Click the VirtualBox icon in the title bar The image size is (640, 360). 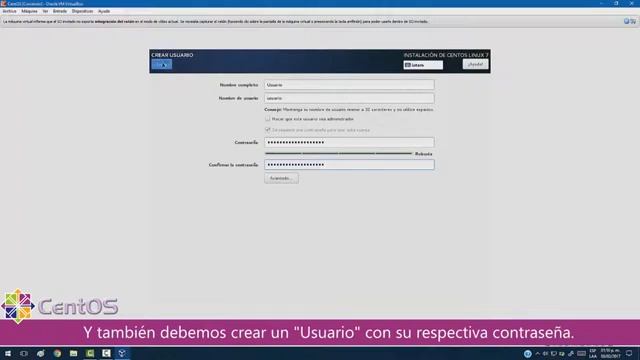point(3,3)
